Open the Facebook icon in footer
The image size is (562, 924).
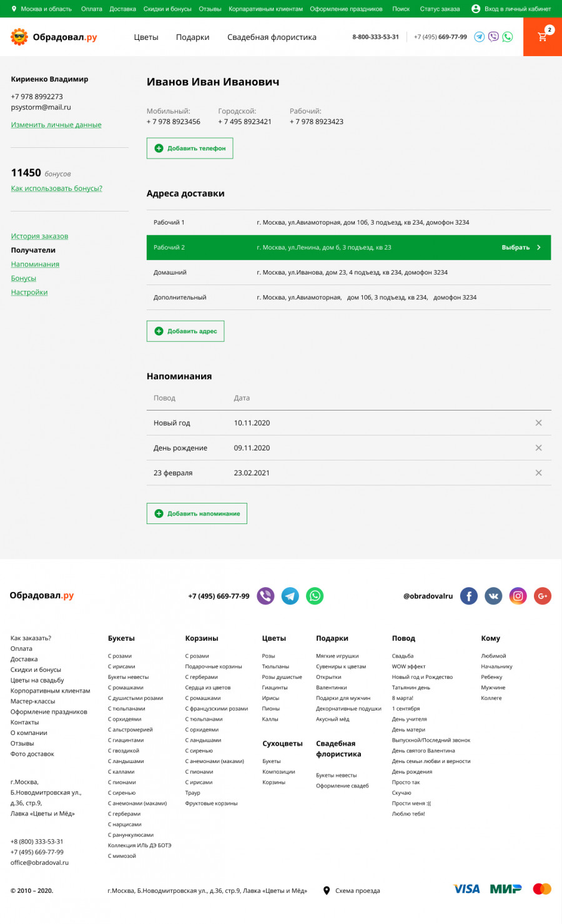click(x=469, y=596)
